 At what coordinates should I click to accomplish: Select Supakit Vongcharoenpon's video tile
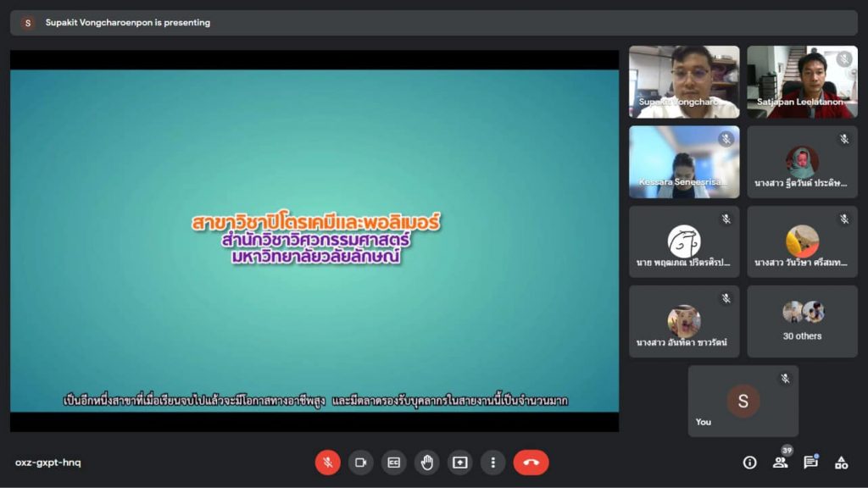tap(683, 81)
